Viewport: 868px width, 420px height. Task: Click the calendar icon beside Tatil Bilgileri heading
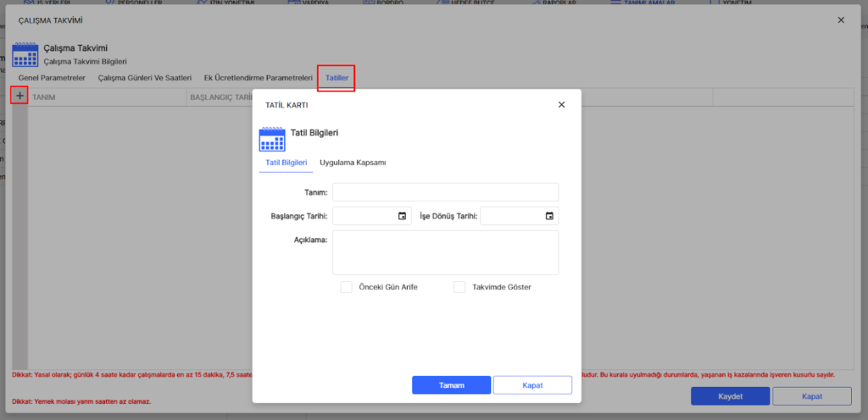point(271,140)
